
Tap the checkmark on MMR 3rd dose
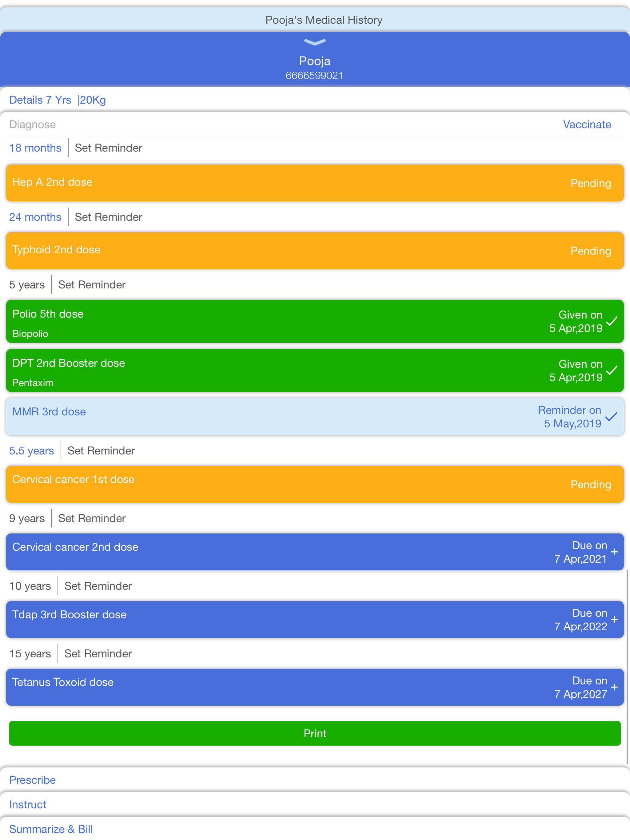pyautogui.click(x=611, y=417)
